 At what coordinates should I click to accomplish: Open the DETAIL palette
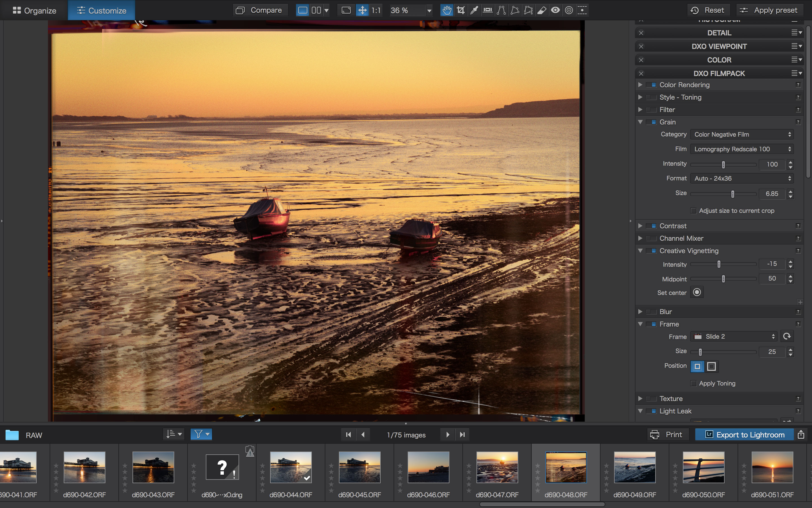pos(719,33)
